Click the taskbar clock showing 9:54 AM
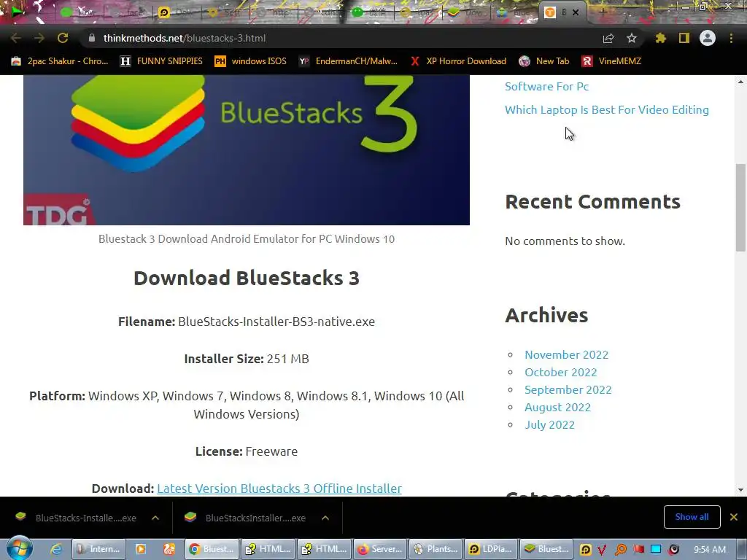The width and height of the screenshot is (747, 560). [x=709, y=550]
